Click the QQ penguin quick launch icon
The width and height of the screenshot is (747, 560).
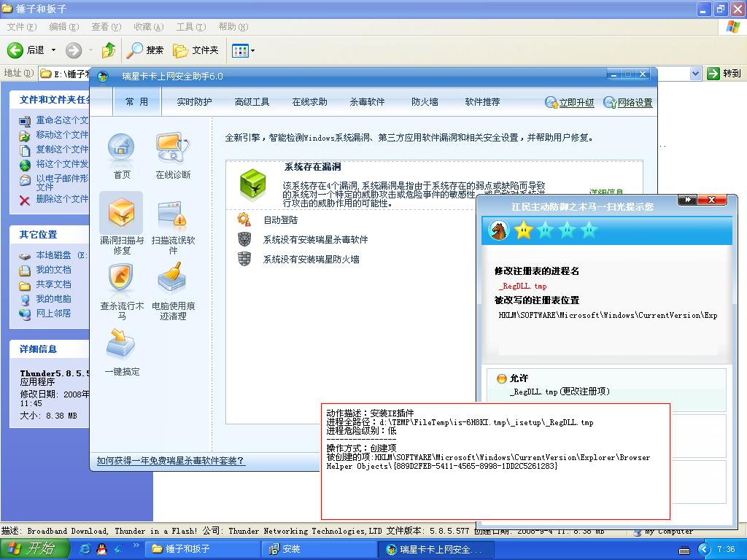point(101,549)
